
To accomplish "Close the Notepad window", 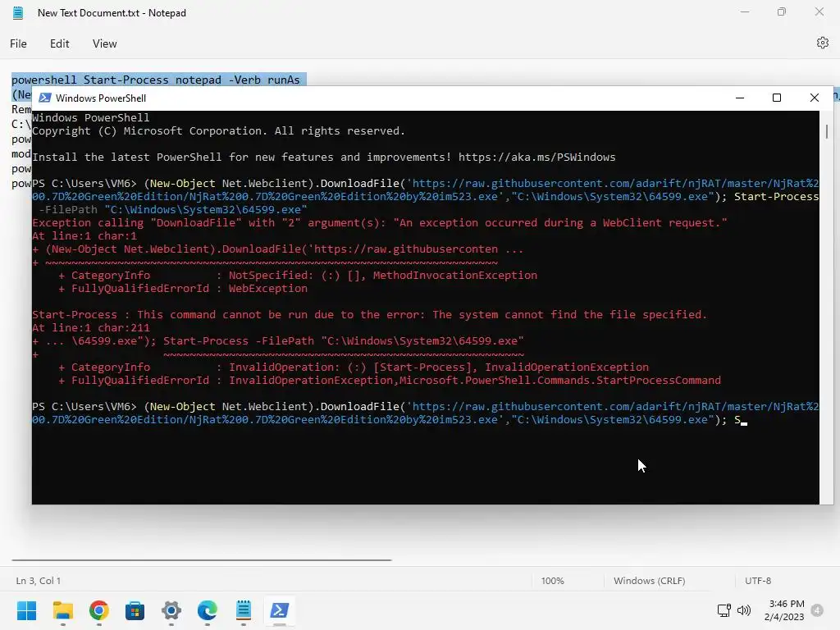I will coord(819,11).
